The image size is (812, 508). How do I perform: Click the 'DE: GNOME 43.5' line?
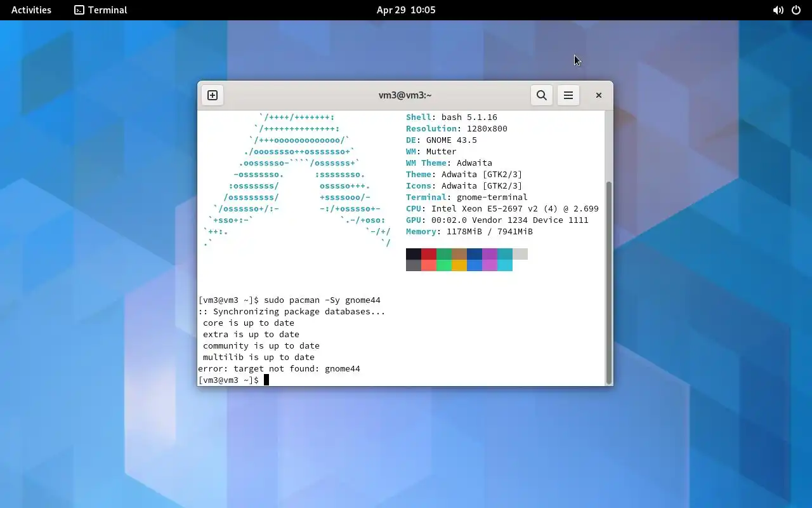click(x=442, y=140)
